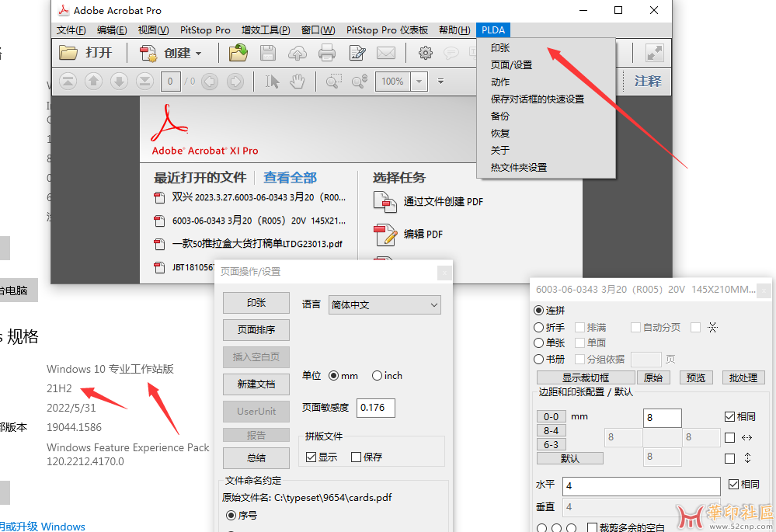Go to first page arrow icon
The width and height of the screenshot is (776, 532).
pos(68,82)
